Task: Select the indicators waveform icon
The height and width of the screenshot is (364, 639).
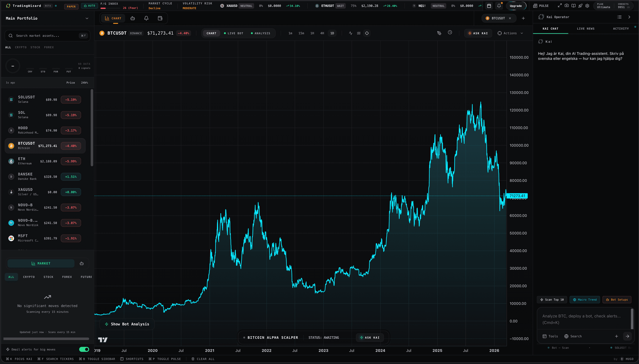Action: click(x=350, y=33)
